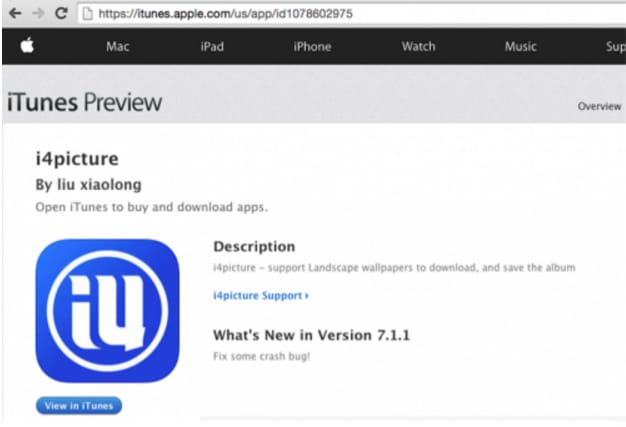
Task: Open the Music menu item
Action: (x=520, y=46)
